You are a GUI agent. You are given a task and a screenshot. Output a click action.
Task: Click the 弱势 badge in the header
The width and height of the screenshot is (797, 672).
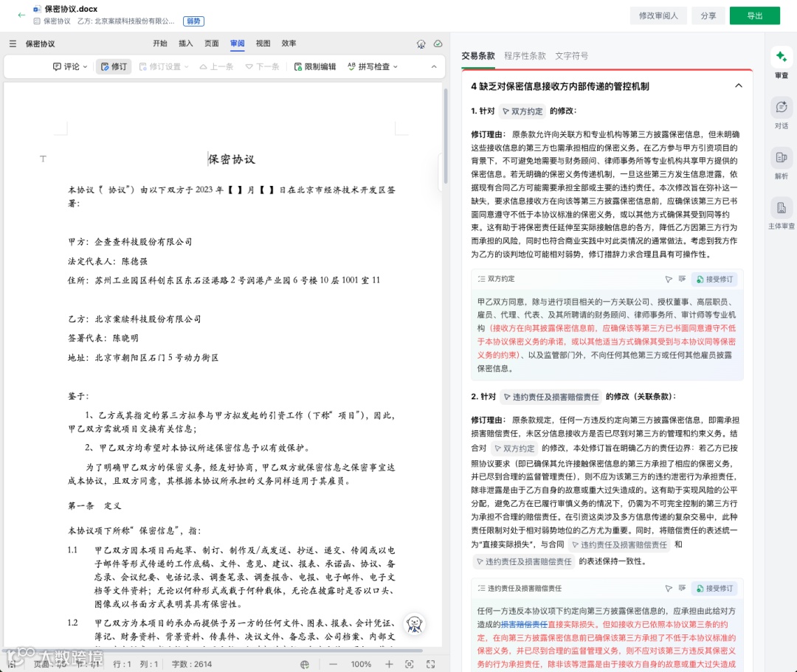(x=193, y=21)
